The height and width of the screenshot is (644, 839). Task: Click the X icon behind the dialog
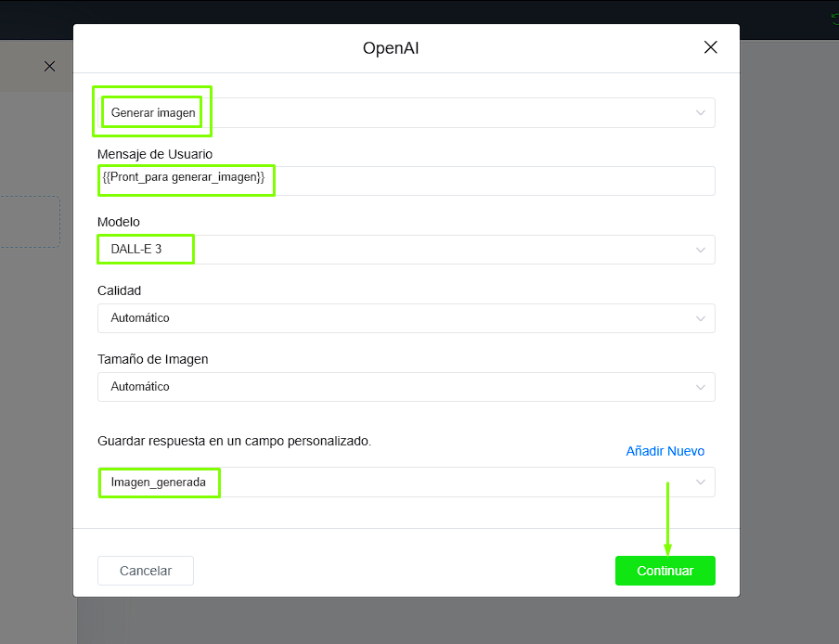pos(50,66)
